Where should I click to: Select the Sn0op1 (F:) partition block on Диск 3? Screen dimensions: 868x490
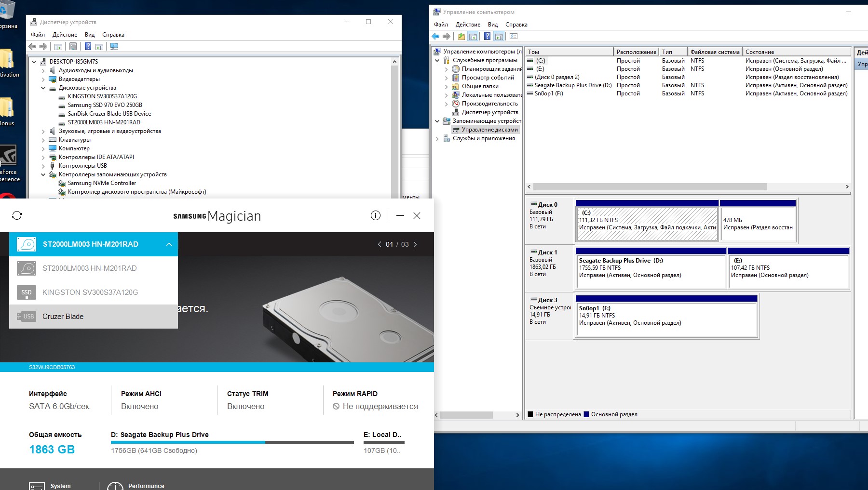tap(666, 316)
